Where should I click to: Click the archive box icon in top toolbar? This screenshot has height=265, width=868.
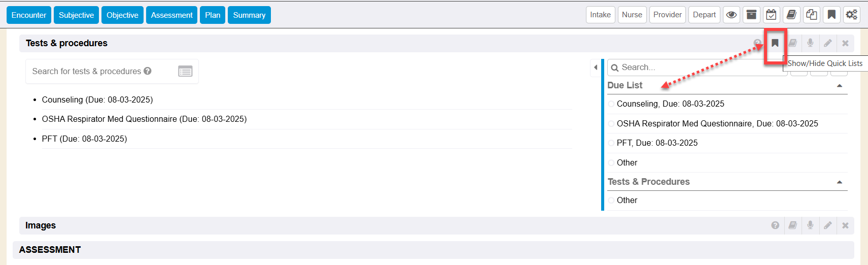751,15
